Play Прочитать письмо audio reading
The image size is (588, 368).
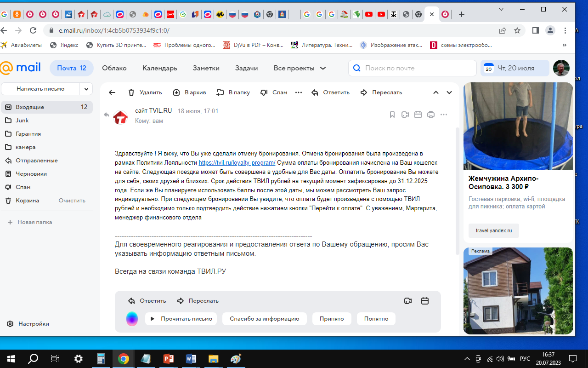point(181,319)
